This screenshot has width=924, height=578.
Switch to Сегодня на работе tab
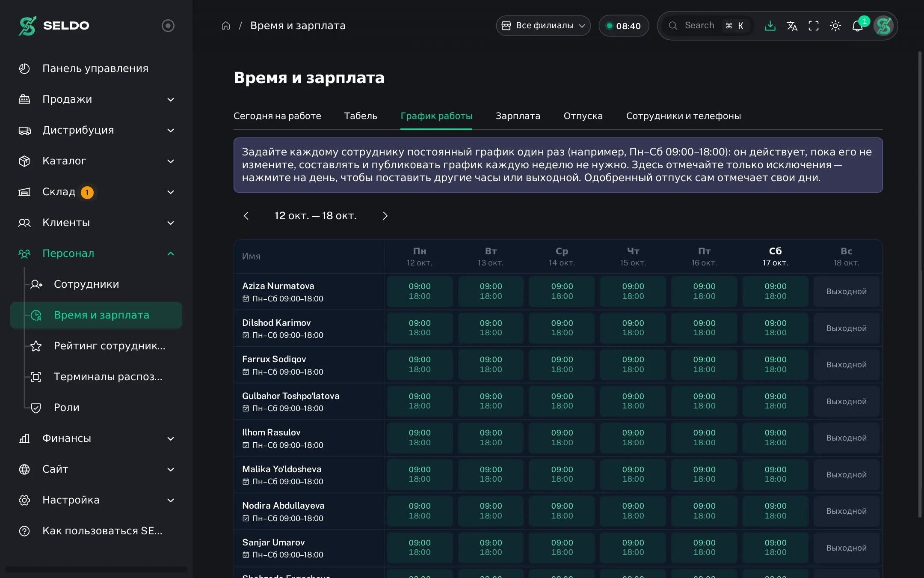click(277, 116)
